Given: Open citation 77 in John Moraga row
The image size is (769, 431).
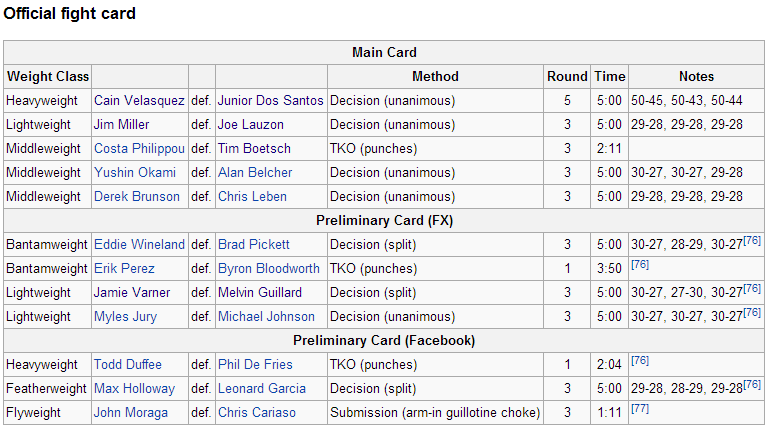Looking at the screenshot, I should 640,409.
